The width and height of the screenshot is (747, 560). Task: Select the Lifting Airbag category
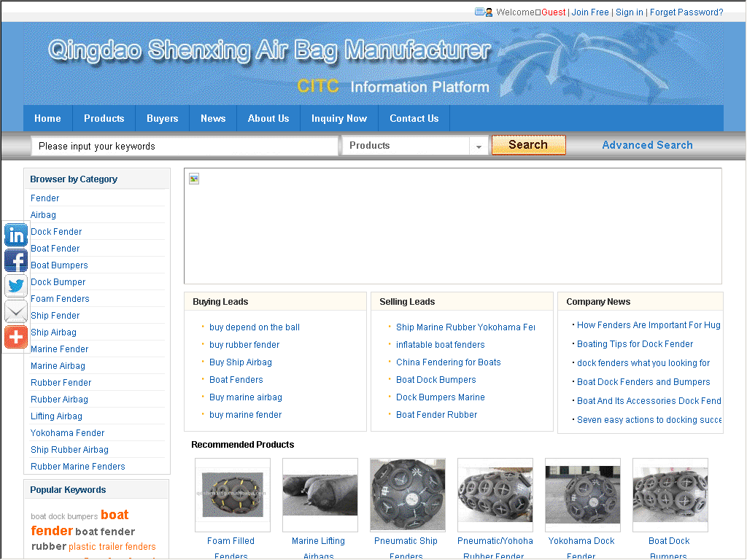tap(56, 416)
